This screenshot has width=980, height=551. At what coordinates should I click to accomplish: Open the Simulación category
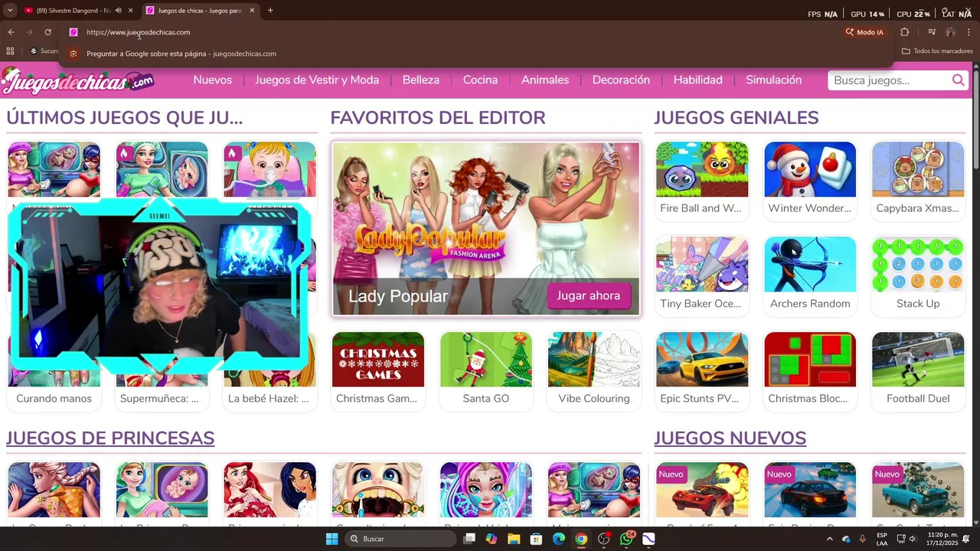[773, 80]
